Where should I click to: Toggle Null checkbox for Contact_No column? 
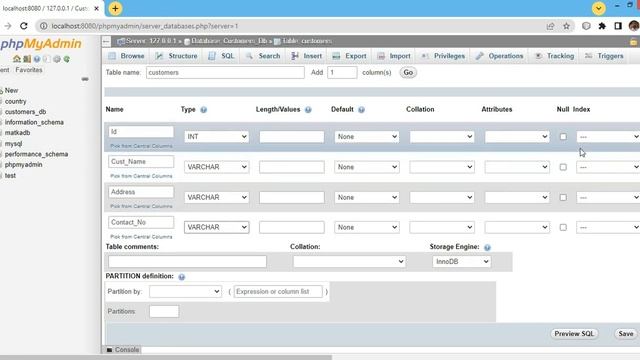563,227
